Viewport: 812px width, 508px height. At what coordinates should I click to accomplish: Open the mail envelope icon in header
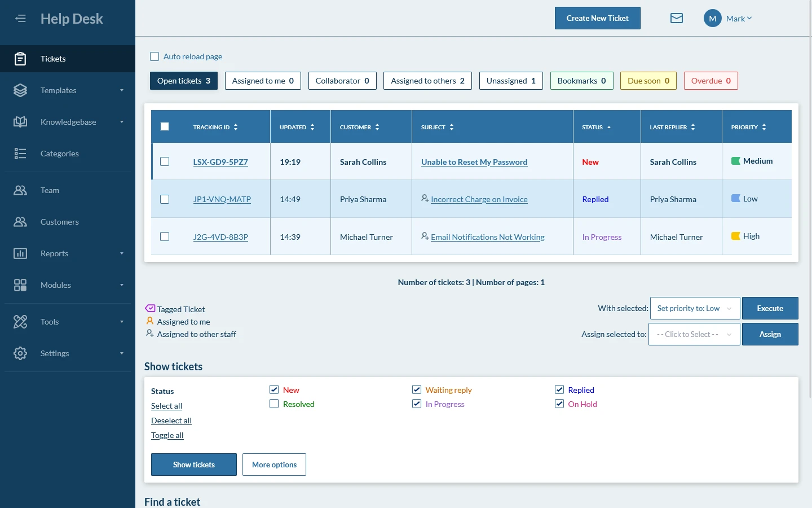pos(677,19)
